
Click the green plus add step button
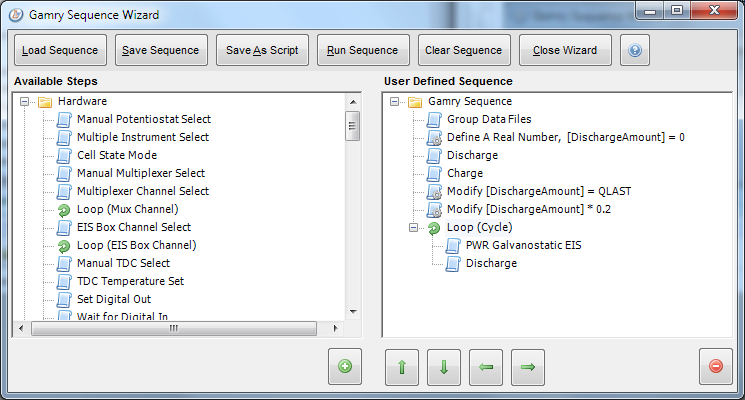(345, 366)
